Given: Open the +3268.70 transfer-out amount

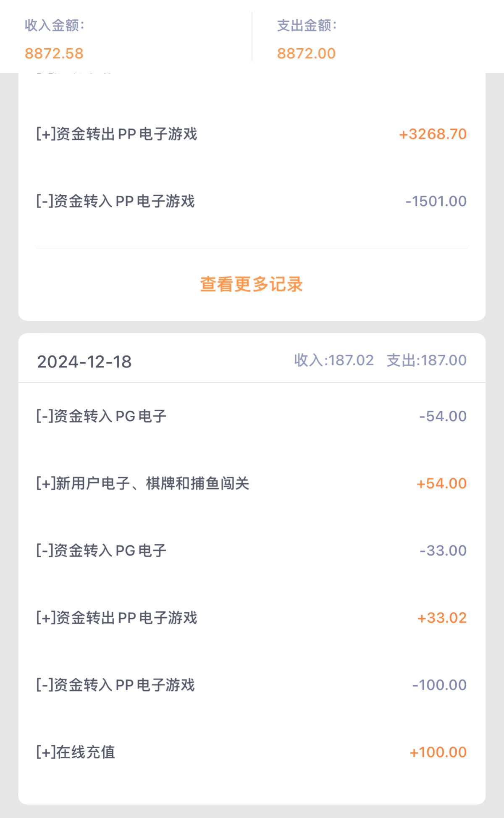Looking at the screenshot, I should pyautogui.click(x=433, y=134).
